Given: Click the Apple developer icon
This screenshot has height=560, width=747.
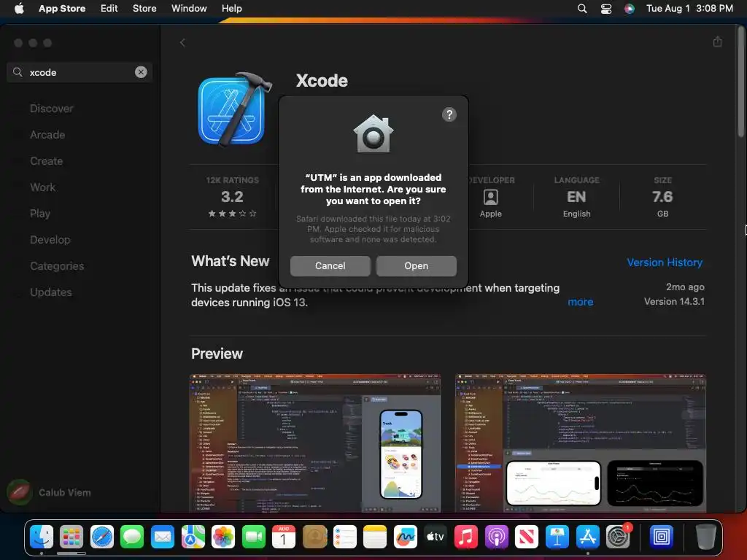Looking at the screenshot, I should coord(491,197).
